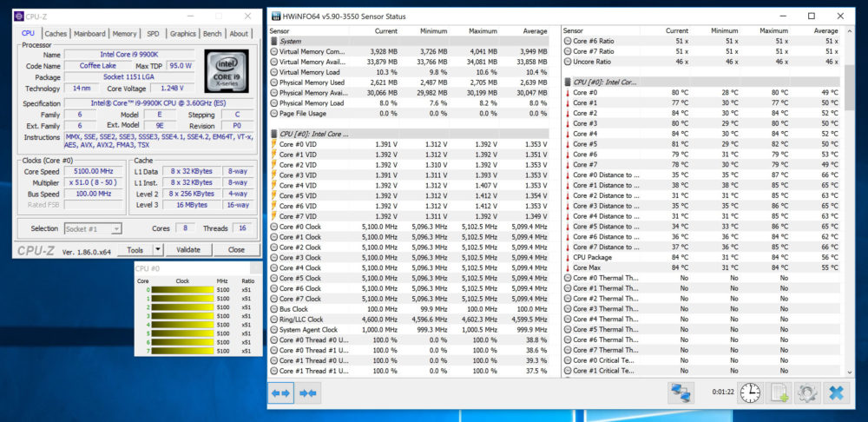
Task: Click the round icon beside Core #3 Clock
Action: tap(274, 258)
